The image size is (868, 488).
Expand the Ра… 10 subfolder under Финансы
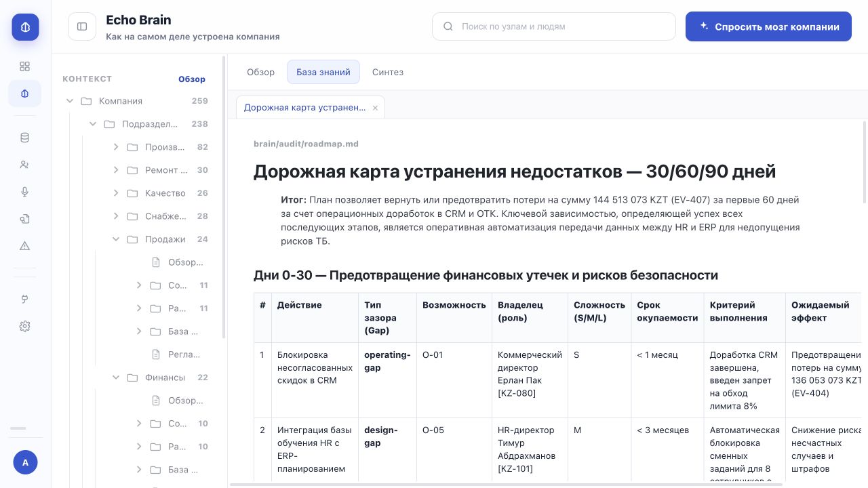(x=139, y=447)
